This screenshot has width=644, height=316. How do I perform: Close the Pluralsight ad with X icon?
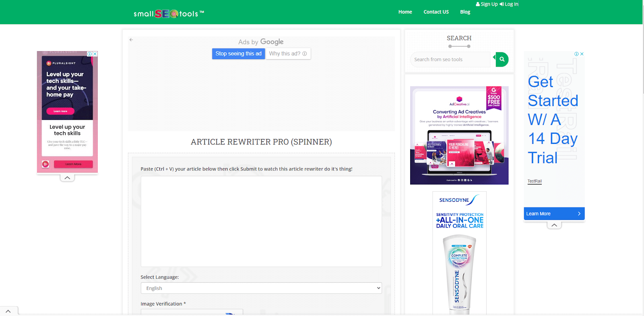95,54
